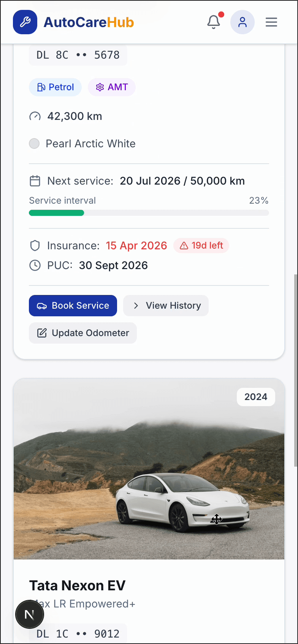Screen dimensions: 298x644
Task: Click the pencil icon on Update Odometer
Action: (42, 333)
